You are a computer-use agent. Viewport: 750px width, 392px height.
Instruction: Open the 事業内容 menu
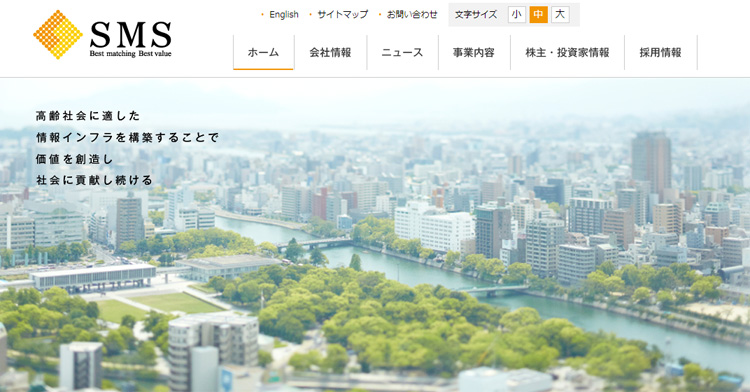click(x=474, y=53)
